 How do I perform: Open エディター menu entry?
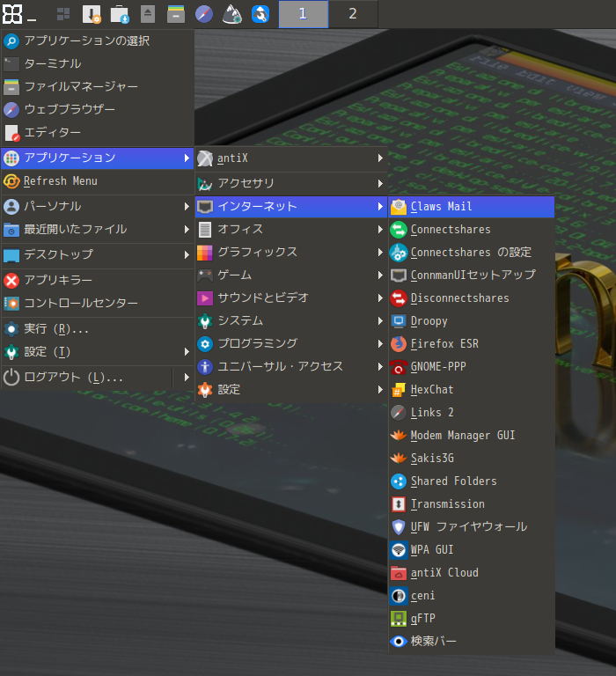[98, 133]
